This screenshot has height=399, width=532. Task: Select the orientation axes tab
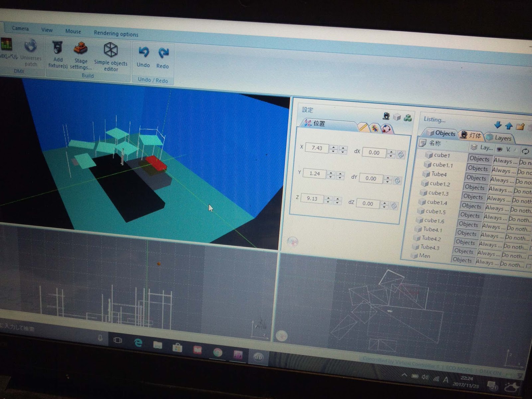point(375,128)
